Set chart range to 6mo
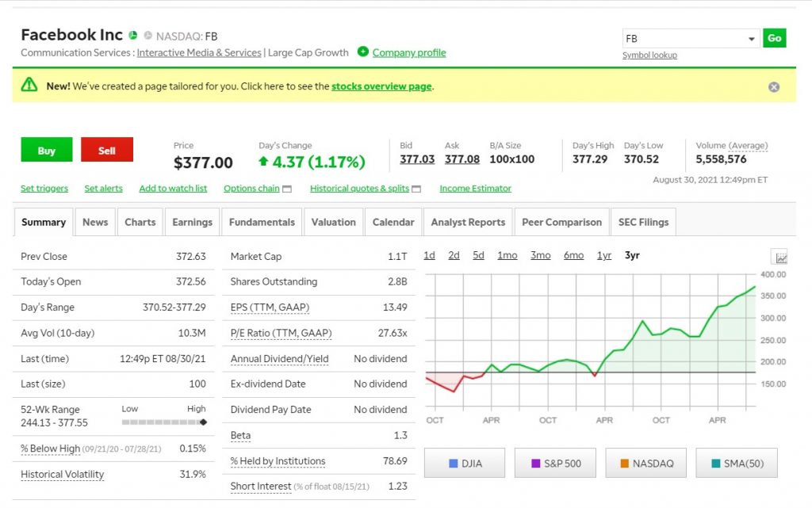This screenshot has width=812, height=508. pyautogui.click(x=574, y=255)
